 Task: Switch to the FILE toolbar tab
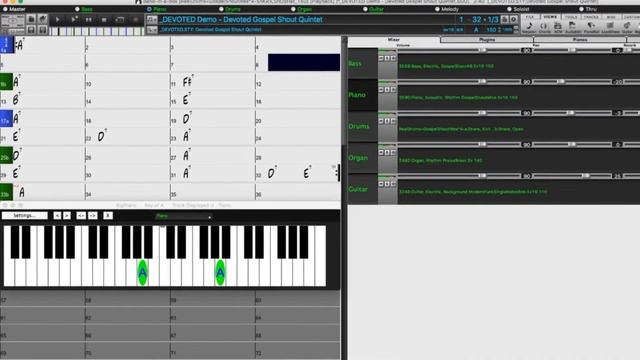[x=530, y=17]
